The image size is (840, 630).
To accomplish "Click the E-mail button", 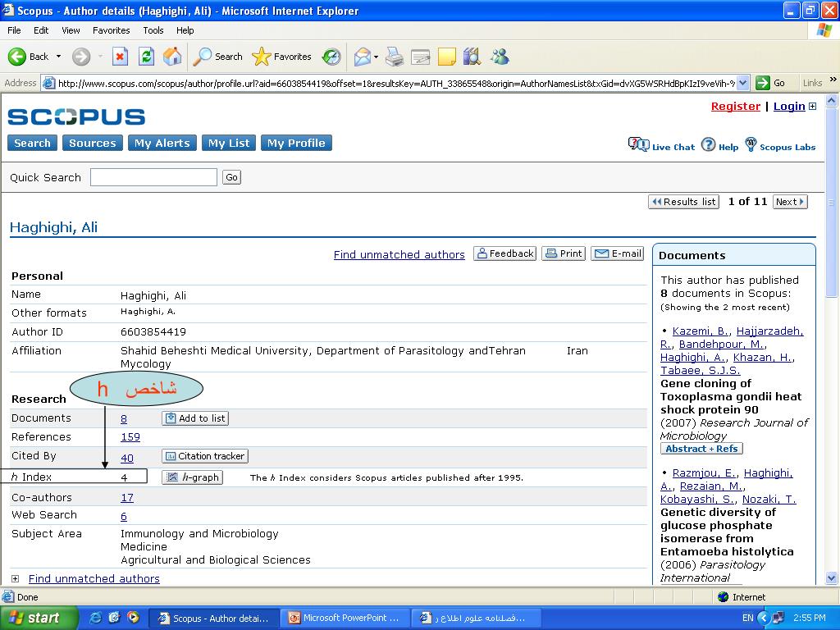I will point(618,253).
